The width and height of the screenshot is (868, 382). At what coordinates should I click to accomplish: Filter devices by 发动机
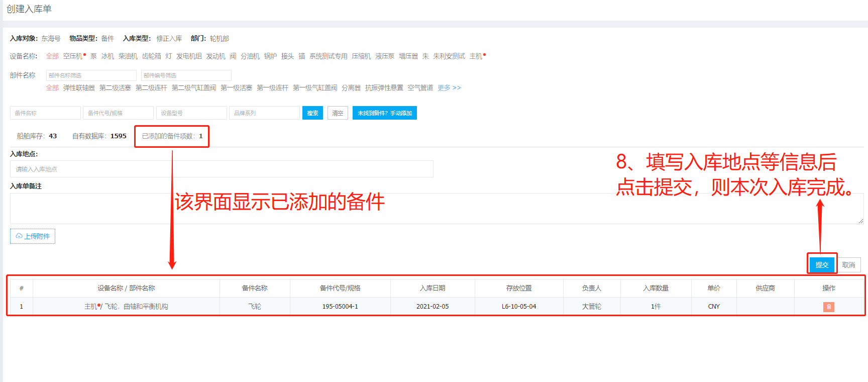point(215,56)
